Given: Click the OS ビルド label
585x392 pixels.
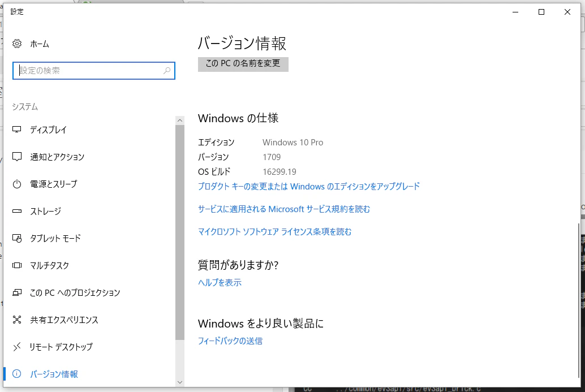Looking at the screenshot, I should click(x=214, y=171).
